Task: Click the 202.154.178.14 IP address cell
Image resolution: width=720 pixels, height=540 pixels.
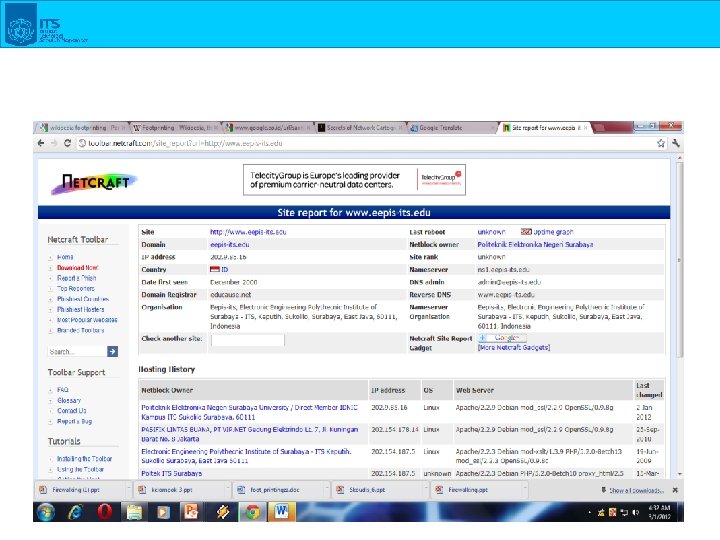Action: click(x=395, y=430)
